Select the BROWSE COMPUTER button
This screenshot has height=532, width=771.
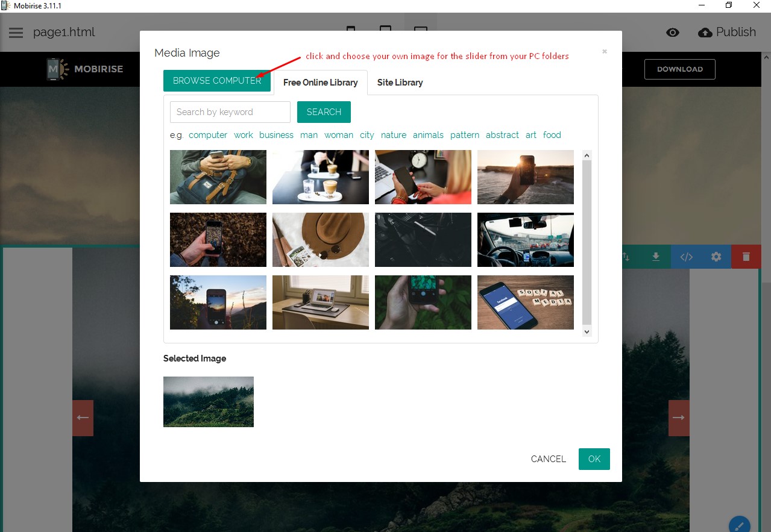[x=217, y=80]
